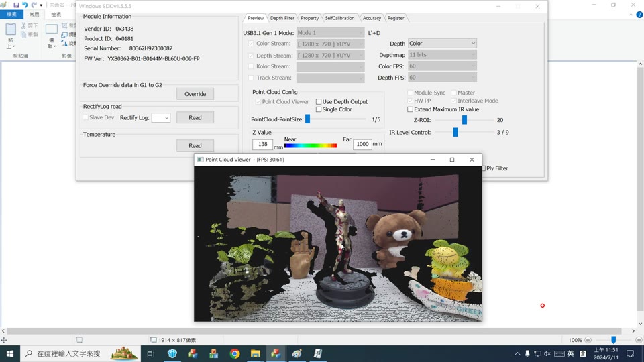644x362 pixels.
Task: Click the Far distance field 1000
Action: coord(362,144)
